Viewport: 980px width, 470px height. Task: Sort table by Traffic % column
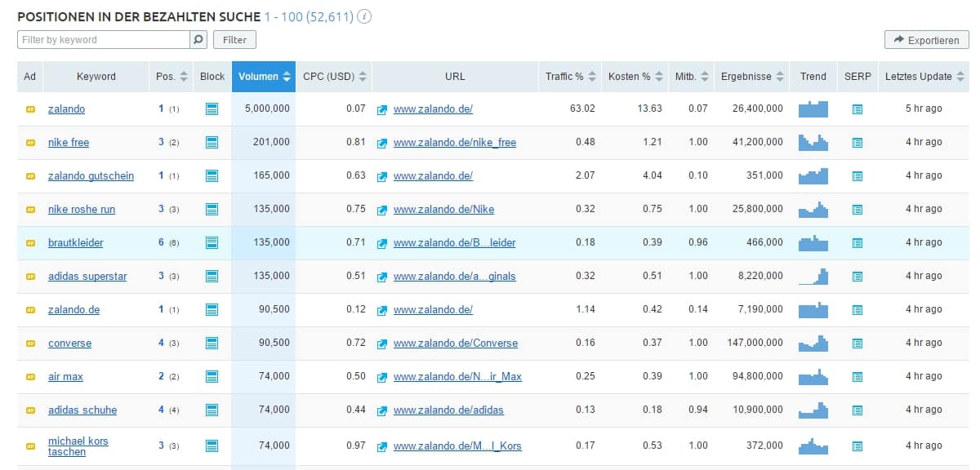pyautogui.click(x=570, y=77)
